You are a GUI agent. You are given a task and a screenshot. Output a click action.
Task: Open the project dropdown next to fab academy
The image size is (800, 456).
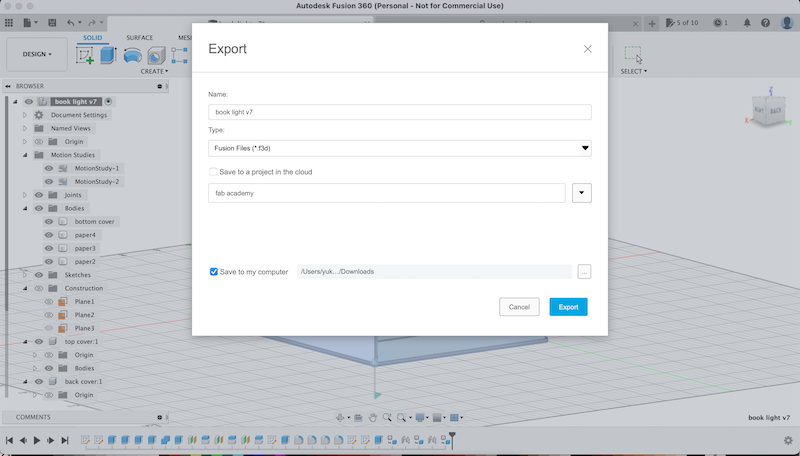point(582,193)
